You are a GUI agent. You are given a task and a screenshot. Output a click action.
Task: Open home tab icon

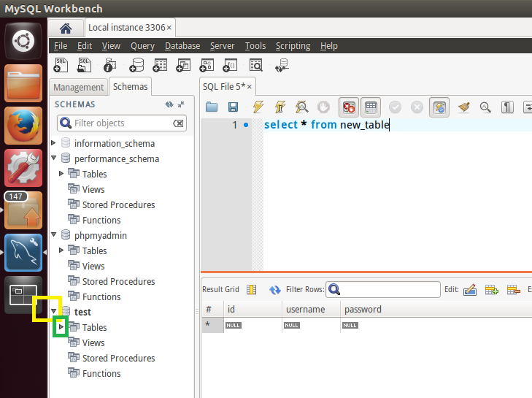coord(66,28)
